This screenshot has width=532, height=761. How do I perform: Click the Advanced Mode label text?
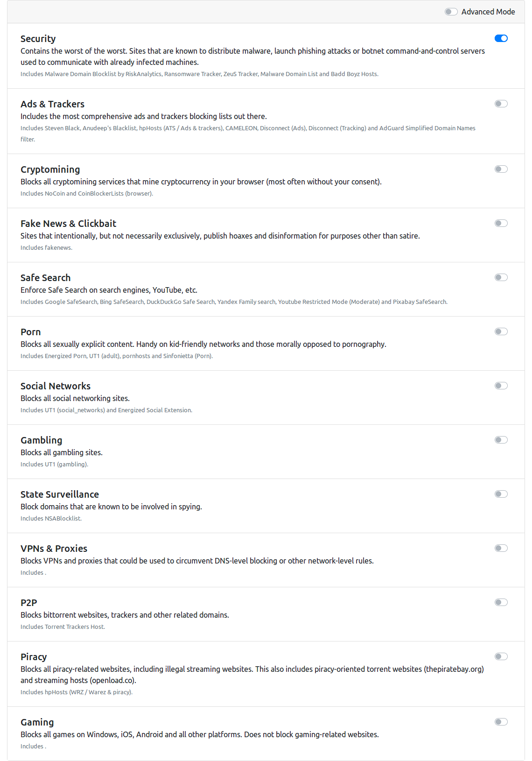(x=488, y=12)
